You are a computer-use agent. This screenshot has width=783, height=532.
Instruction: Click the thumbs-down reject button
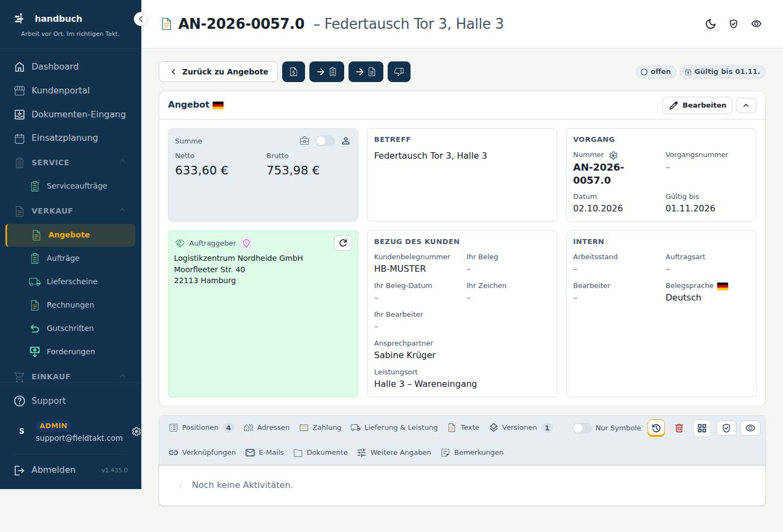click(x=399, y=72)
